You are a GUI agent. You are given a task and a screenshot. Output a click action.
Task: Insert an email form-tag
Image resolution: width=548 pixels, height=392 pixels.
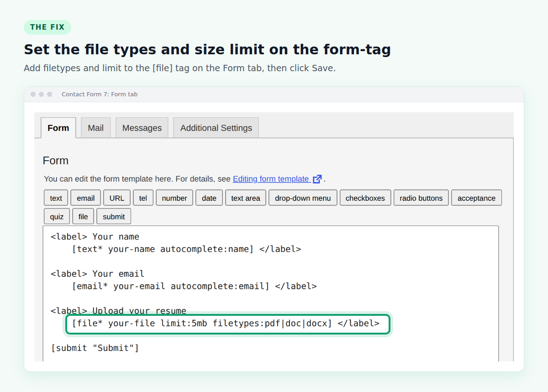(x=86, y=198)
